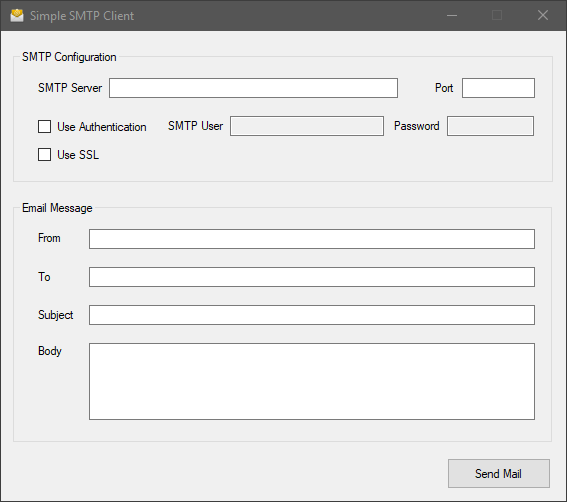Minimize the Simple SMTP Client window
This screenshot has height=502, width=567.
(452, 15)
